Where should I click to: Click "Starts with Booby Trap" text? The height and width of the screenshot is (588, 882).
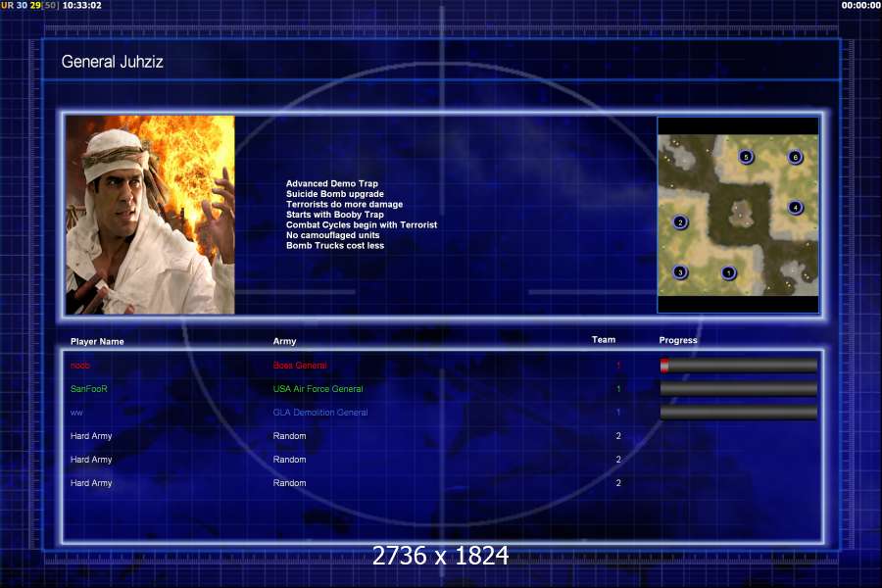(x=335, y=215)
